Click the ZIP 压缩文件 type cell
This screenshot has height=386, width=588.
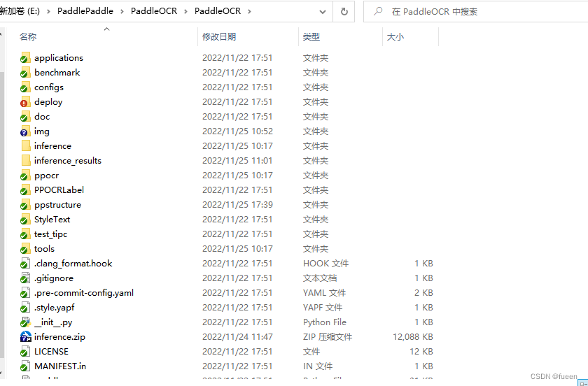pyautogui.click(x=328, y=337)
